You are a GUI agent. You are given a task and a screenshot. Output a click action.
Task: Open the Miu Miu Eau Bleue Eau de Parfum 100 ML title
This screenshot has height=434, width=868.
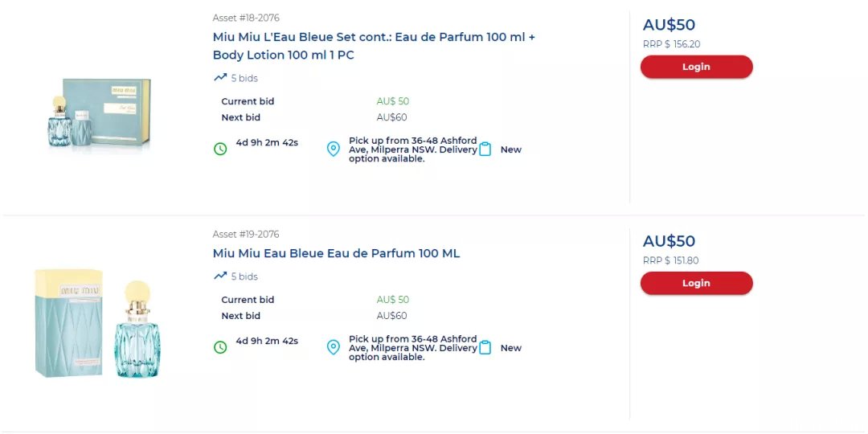tap(336, 253)
